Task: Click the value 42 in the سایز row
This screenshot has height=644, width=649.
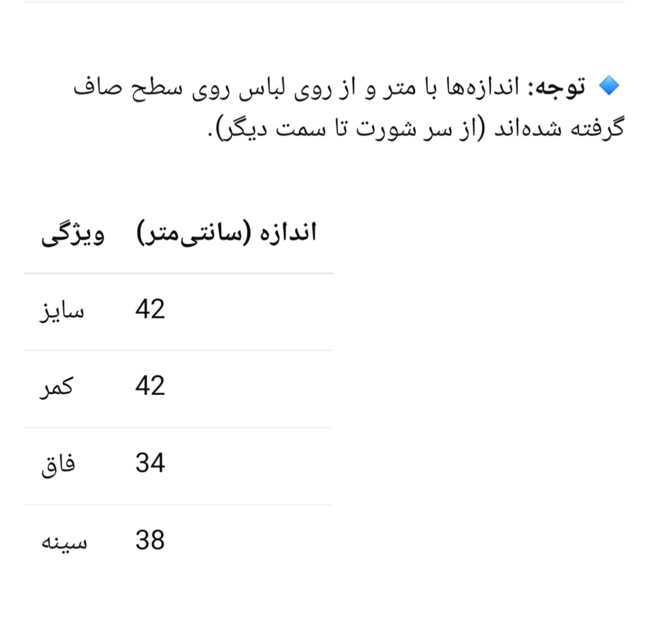Action: click(x=150, y=309)
